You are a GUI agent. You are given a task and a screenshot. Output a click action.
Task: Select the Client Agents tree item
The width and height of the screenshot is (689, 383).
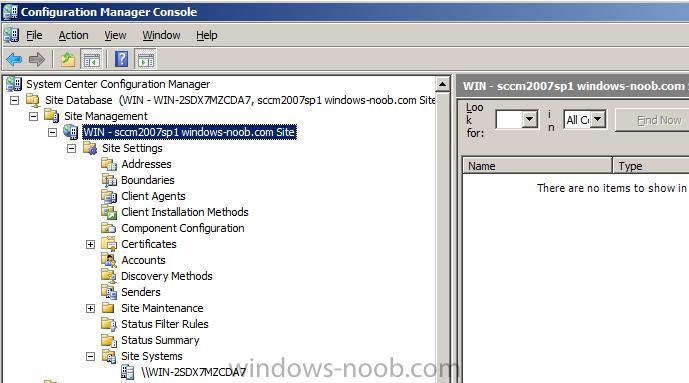pyautogui.click(x=153, y=196)
